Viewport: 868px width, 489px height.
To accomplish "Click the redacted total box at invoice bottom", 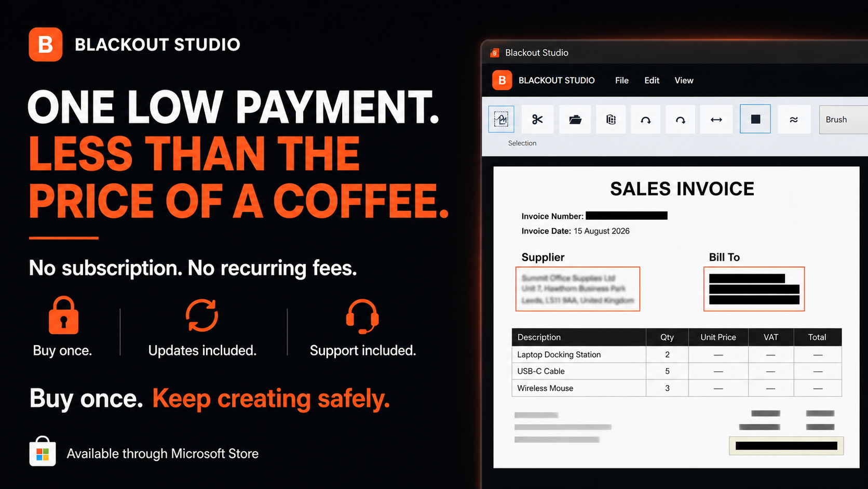I will pos(786,446).
